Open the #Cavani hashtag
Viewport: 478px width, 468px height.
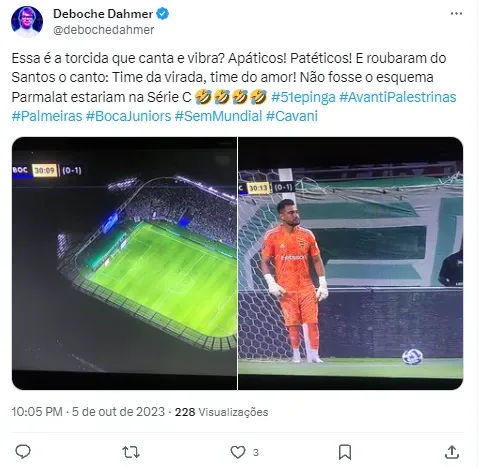coord(292,116)
